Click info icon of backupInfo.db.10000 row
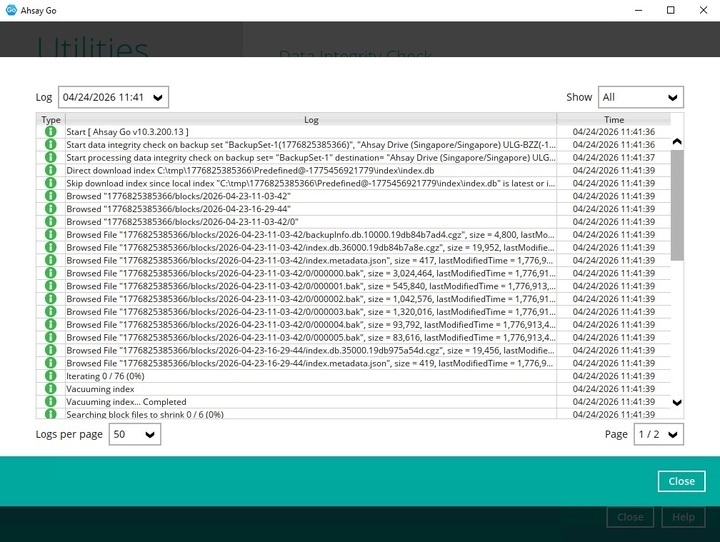 [x=51, y=235]
